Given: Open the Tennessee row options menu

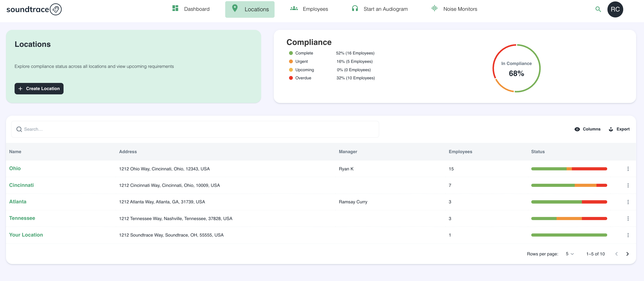Looking at the screenshot, I should 628,218.
